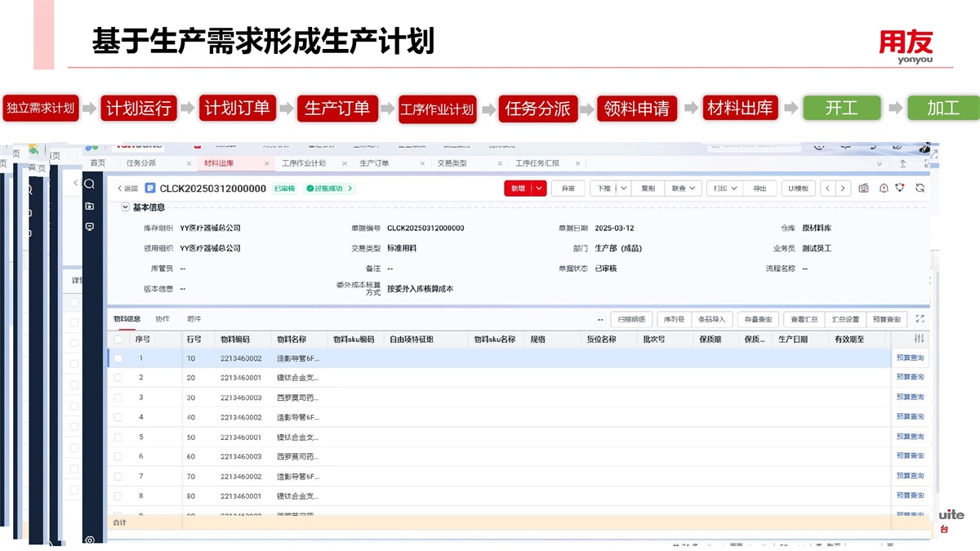This screenshot has width=980, height=551.
Task: Close the 材料出库 tab
Action: pos(266,163)
